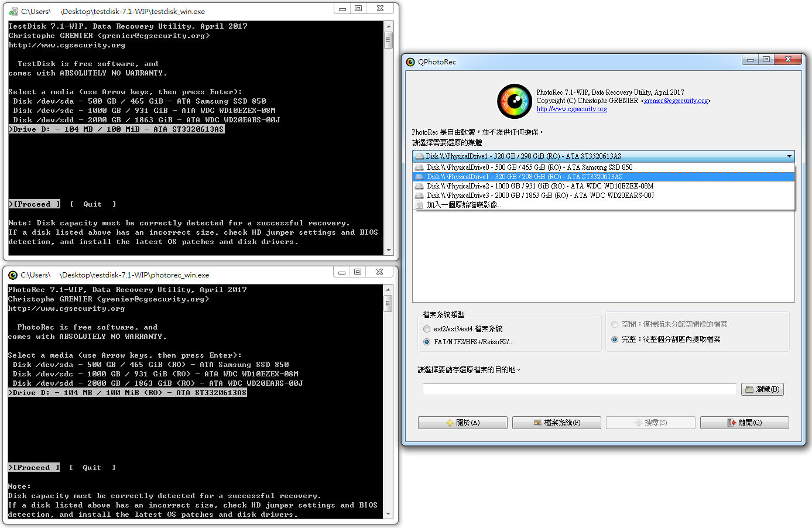Screen dimensions: 812x528
Task: Click the PhotoRec eye logo image
Action: click(x=514, y=101)
